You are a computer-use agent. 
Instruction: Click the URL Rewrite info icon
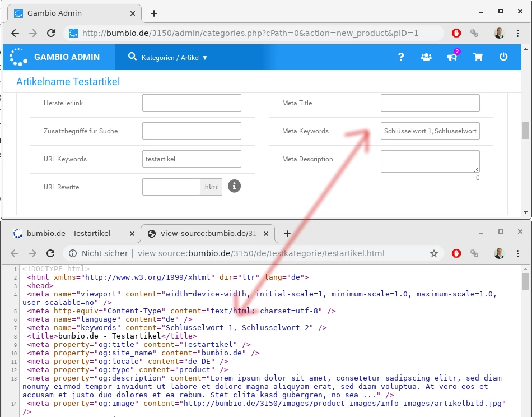[234, 186]
